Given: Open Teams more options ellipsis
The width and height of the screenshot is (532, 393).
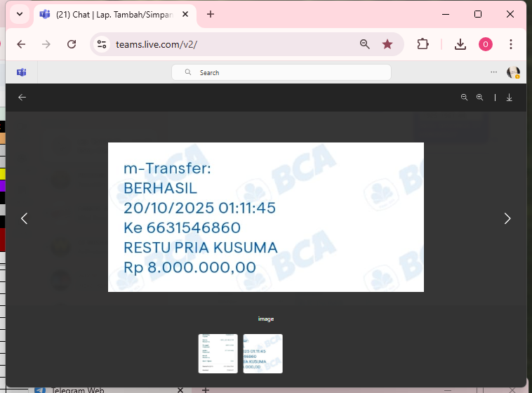Looking at the screenshot, I should click(x=493, y=72).
